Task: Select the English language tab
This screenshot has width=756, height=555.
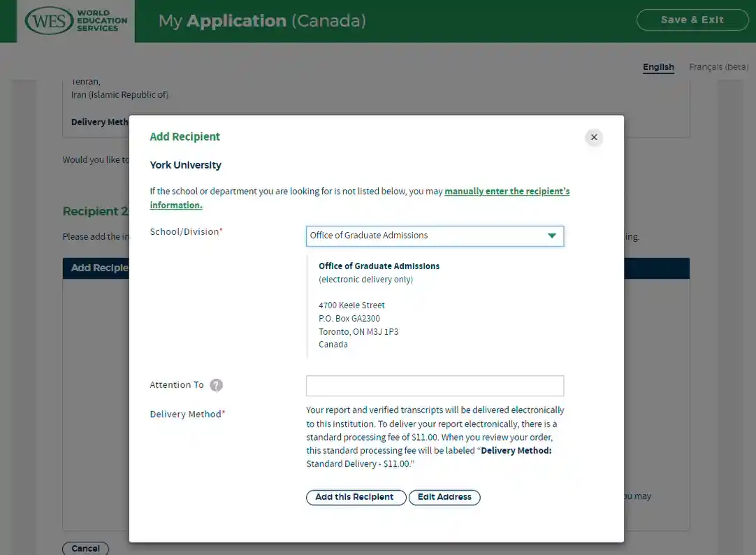Action: click(658, 67)
